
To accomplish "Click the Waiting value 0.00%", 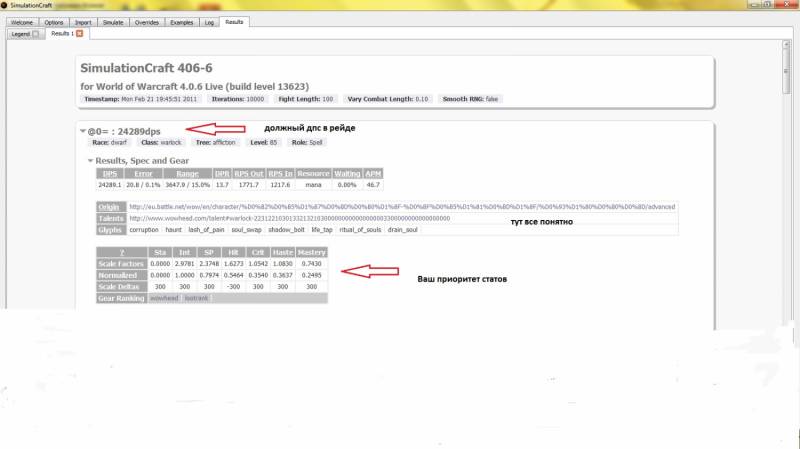I will tap(347, 185).
